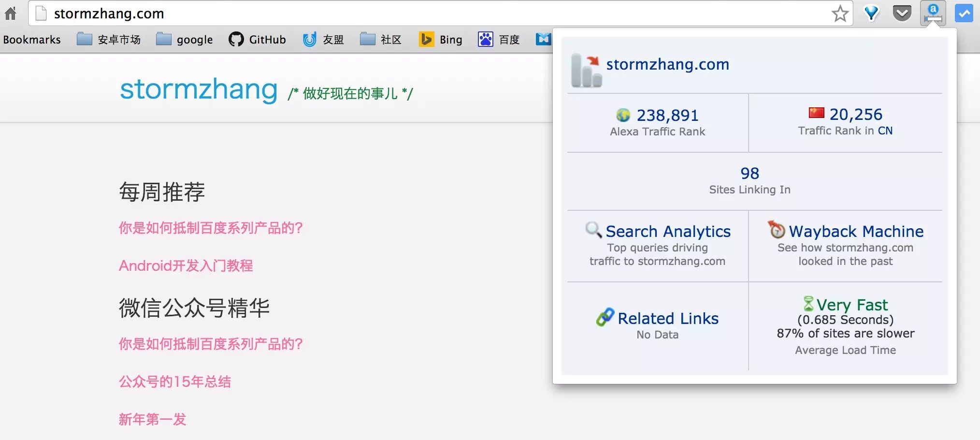This screenshot has height=440, width=980.
Task: Click the Related Links chain icon
Action: (x=605, y=317)
